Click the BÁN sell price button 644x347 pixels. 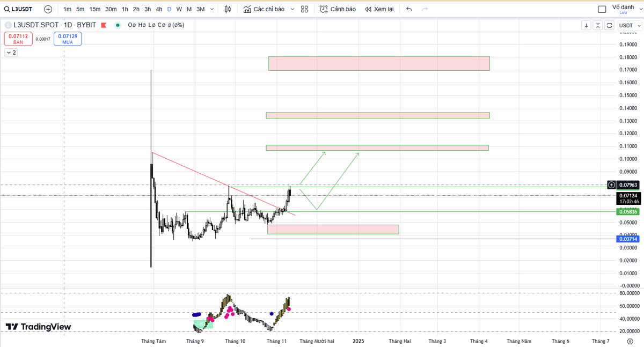click(18, 39)
